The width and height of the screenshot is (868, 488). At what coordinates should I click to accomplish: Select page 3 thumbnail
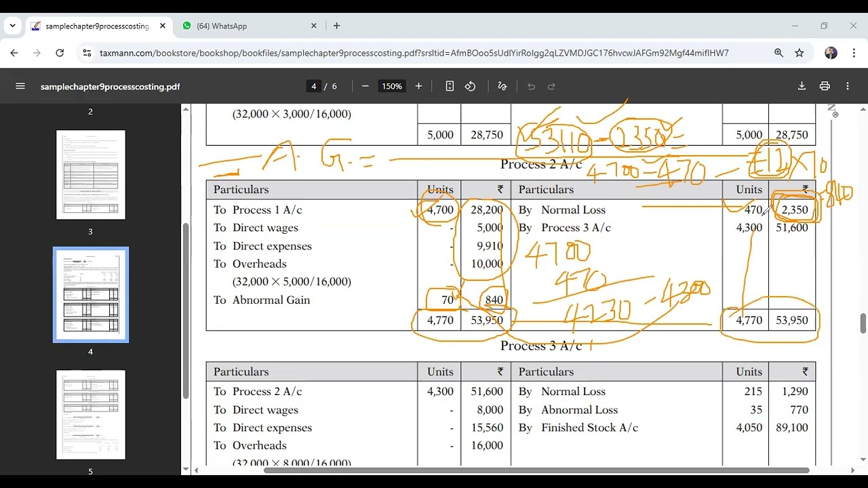click(91, 175)
